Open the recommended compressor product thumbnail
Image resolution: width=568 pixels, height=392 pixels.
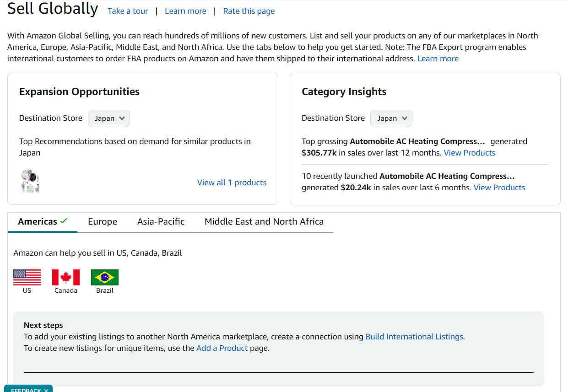(30, 181)
